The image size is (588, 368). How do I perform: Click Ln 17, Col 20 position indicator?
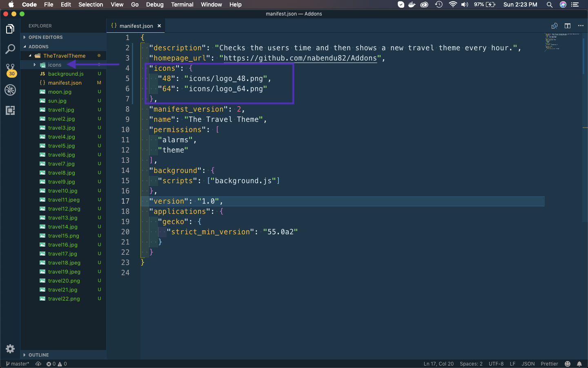(439, 364)
